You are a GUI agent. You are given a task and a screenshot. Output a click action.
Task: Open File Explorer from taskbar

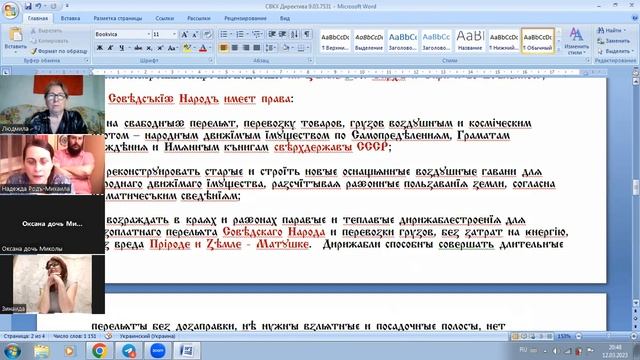41,351
